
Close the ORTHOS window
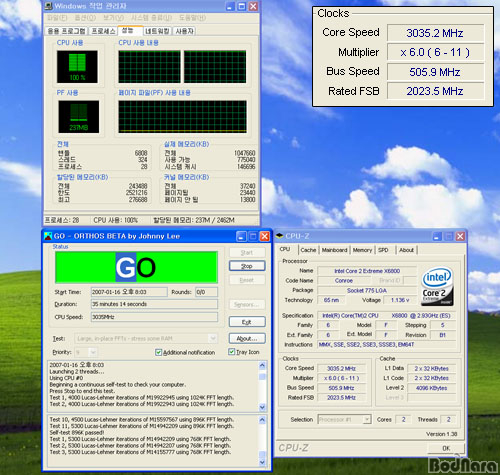(265, 236)
